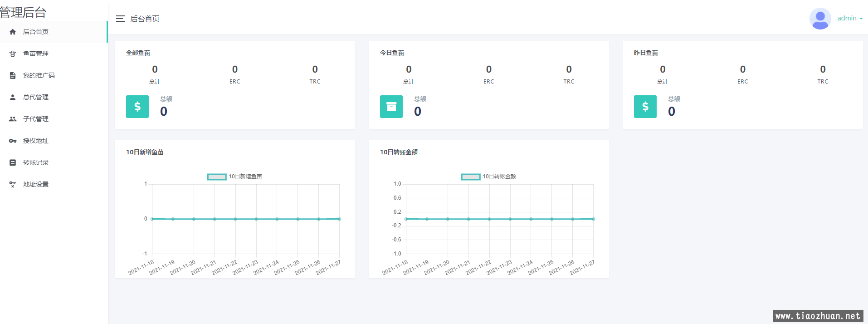Click the home icon beside 后台首页

[x=13, y=32]
